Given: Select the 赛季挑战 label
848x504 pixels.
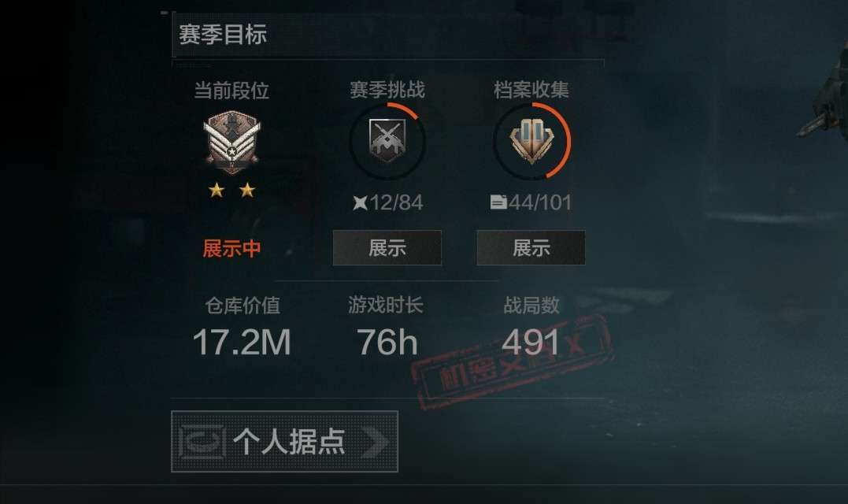Looking at the screenshot, I should [x=387, y=90].
